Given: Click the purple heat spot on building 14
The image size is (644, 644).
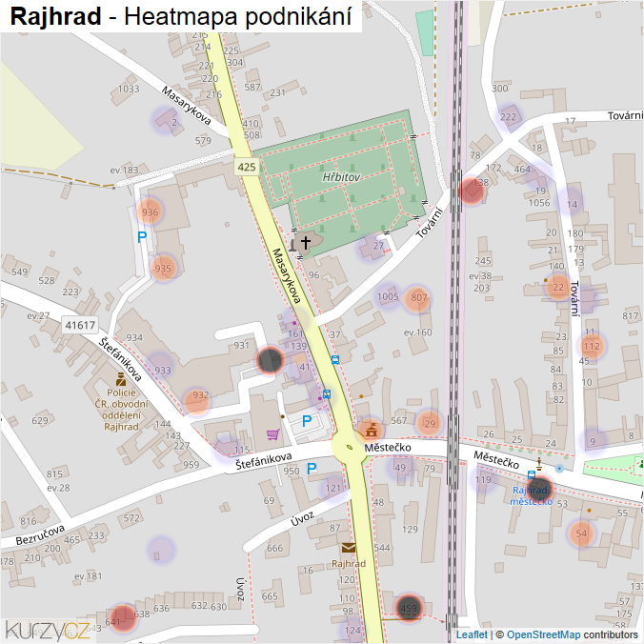Looking at the screenshot, I should pyautogui.click(x=570, y=200).
